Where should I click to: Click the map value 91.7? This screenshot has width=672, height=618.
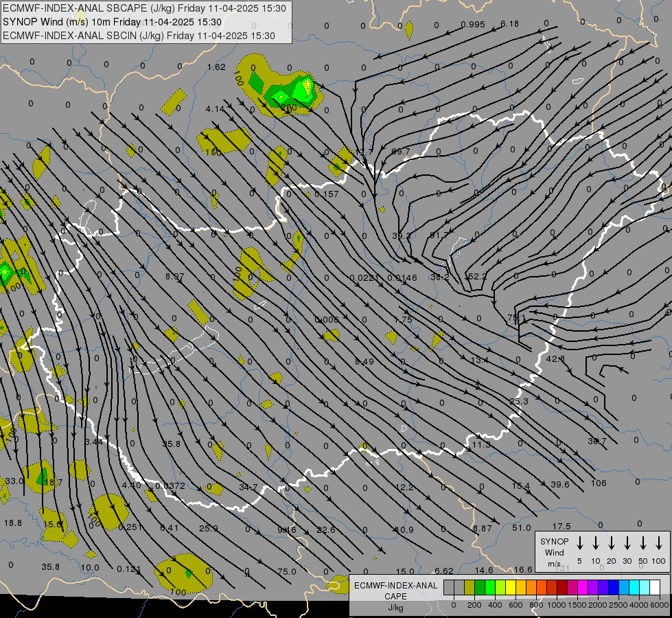438,235
